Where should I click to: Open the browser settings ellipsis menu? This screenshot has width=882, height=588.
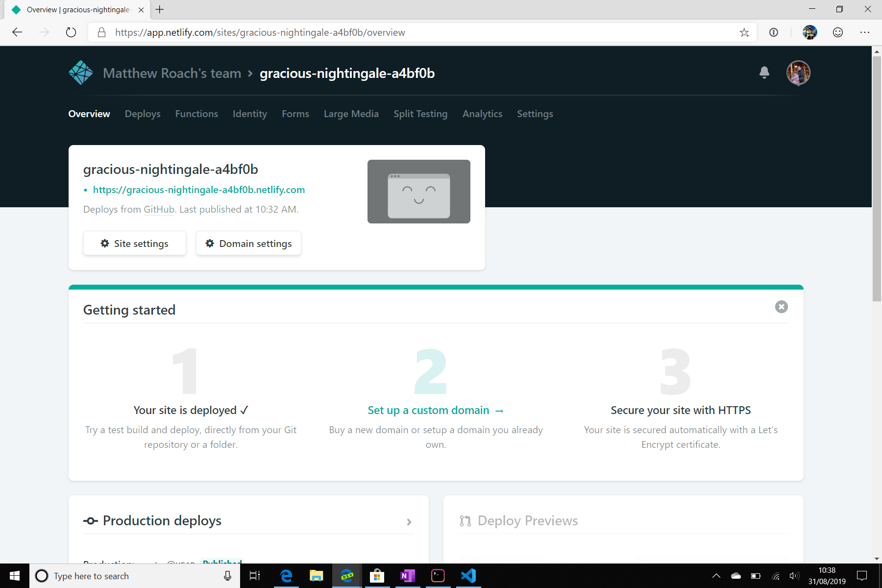pos(864,33)
